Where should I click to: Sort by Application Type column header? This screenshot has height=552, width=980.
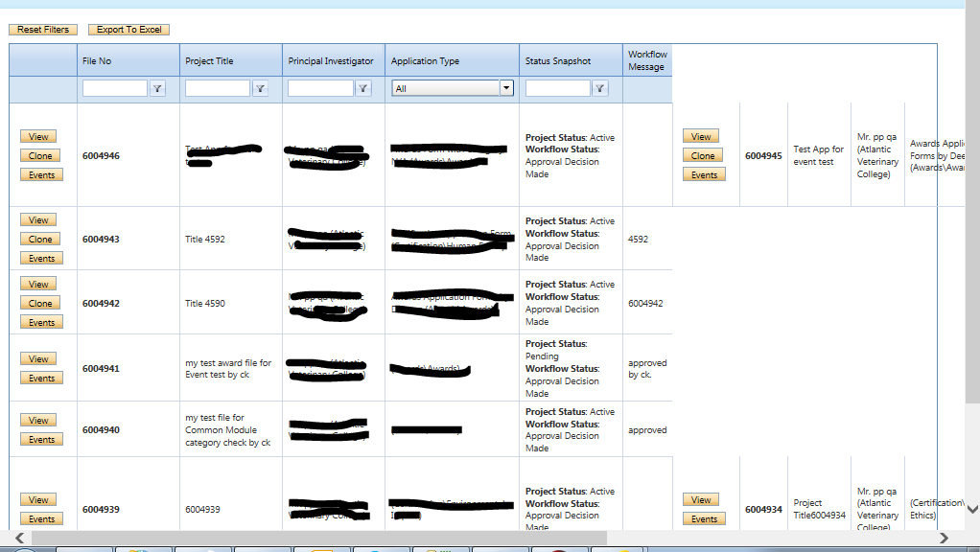point(425,60)
